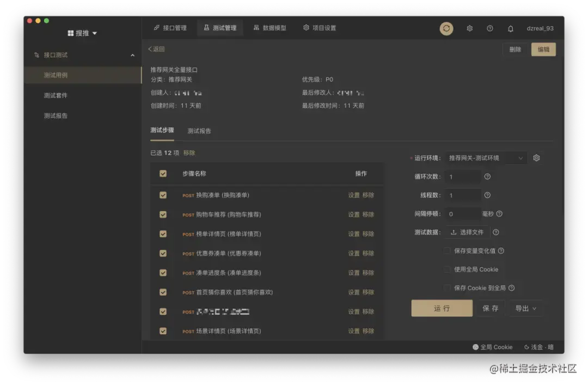Click 移除 for 购物车推荐 step
588x385 pixels.
coord(368,215)
